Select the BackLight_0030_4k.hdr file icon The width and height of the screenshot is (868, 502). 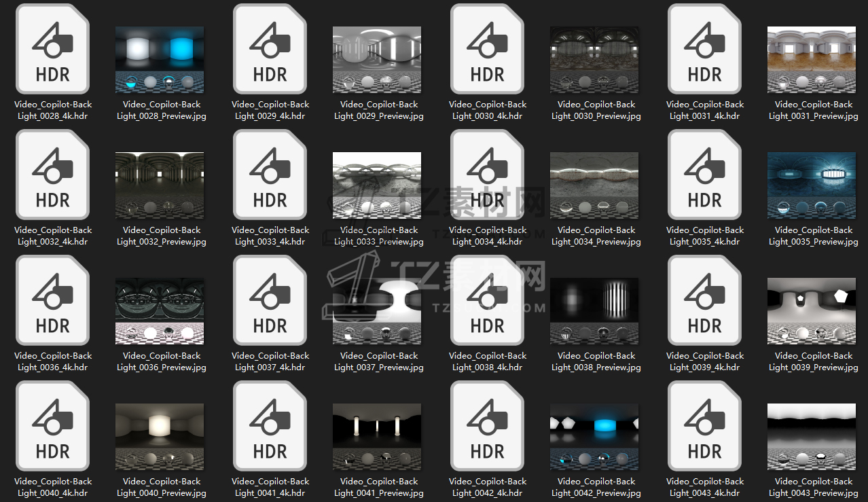488,49
